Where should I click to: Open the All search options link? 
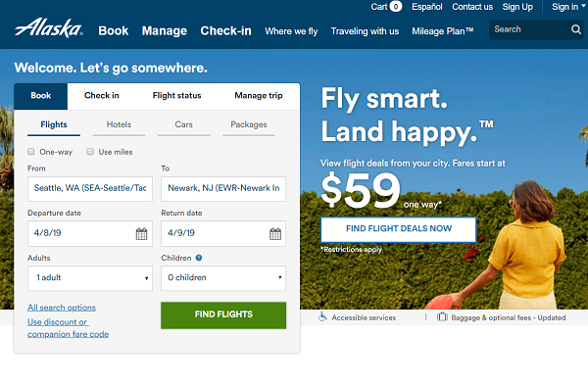(62, 308)
